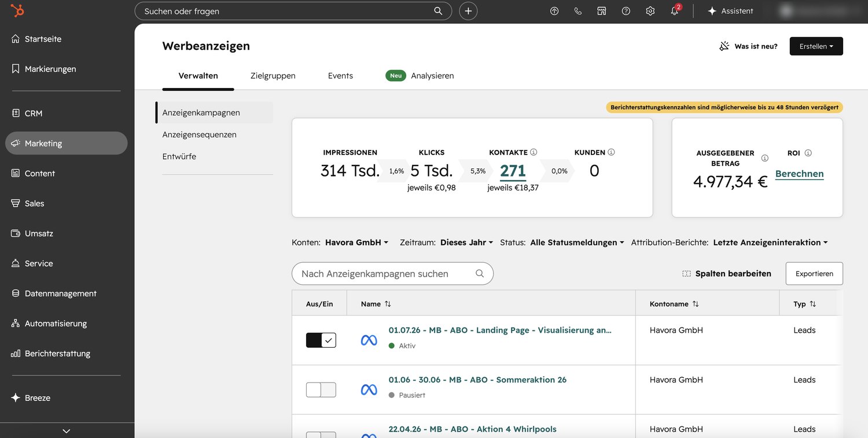The image size is (868, 438).
Task: Switch to the Events tab
Action: click(x=340, y=76)
